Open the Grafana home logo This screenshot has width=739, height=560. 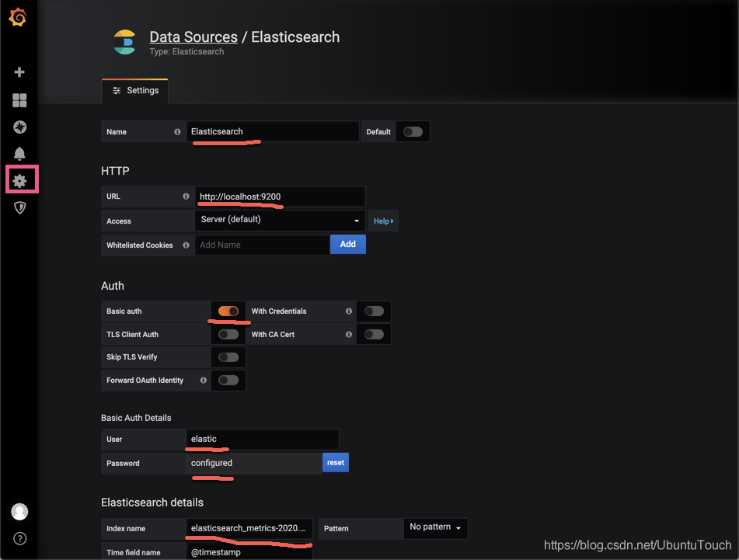(x=18, y=17)
